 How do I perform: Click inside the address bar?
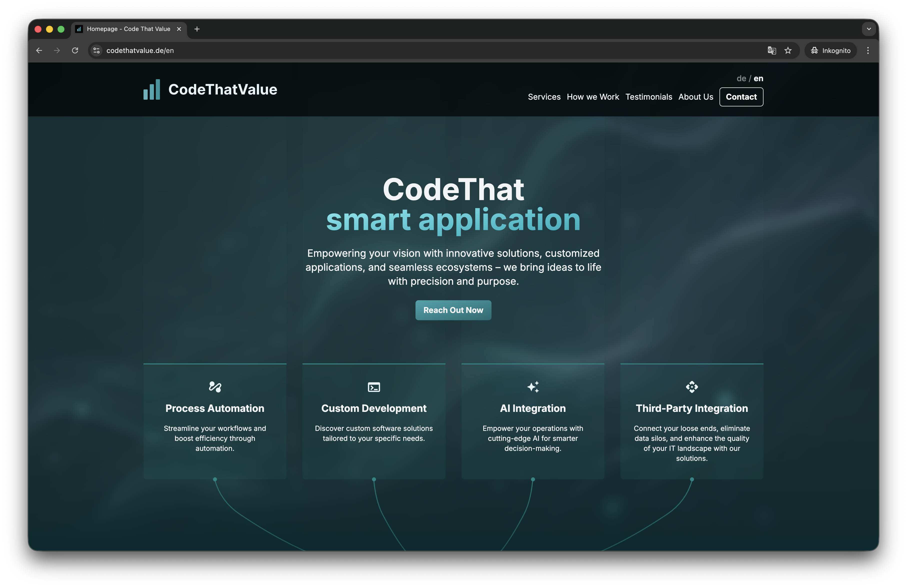pyautogui.click(x=229, y=50)
